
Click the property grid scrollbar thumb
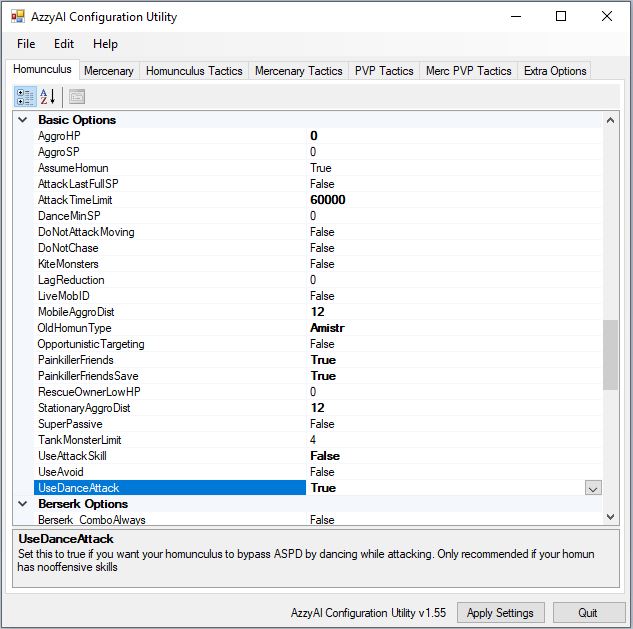point(610,355)
